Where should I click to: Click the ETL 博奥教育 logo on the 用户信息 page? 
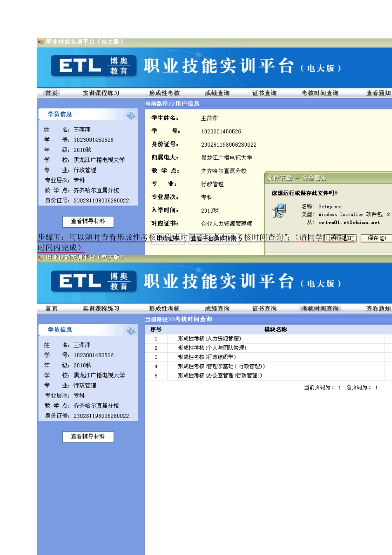(x=93, y=66)
